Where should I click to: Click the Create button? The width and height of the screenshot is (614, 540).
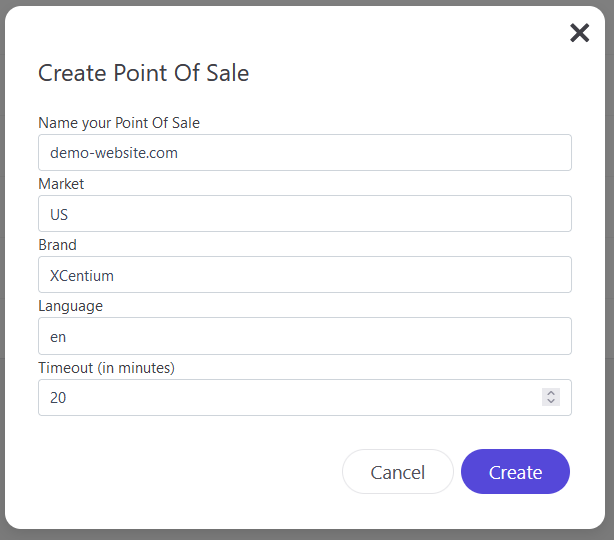pyautogui.click(x=515, y=471)
